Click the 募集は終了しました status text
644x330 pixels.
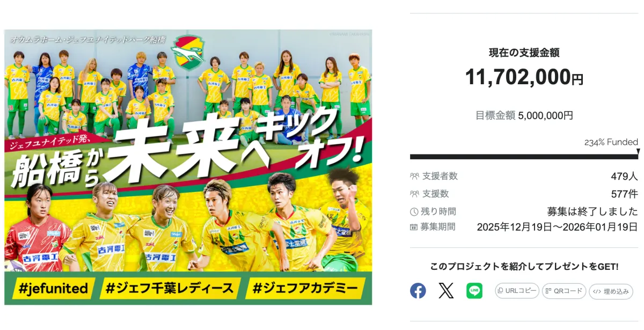[x=592, y=211]
